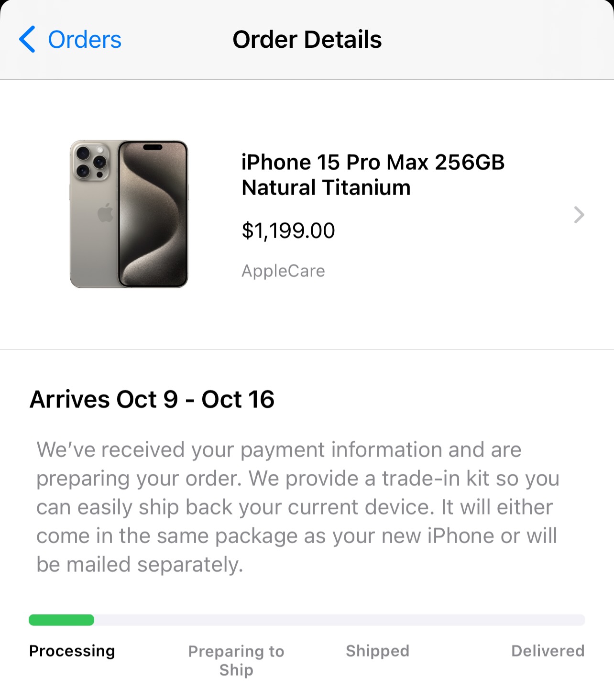Select the Arrives Oct 9 - Oct 16 heading
614x700 pixels.
[152, 399]
